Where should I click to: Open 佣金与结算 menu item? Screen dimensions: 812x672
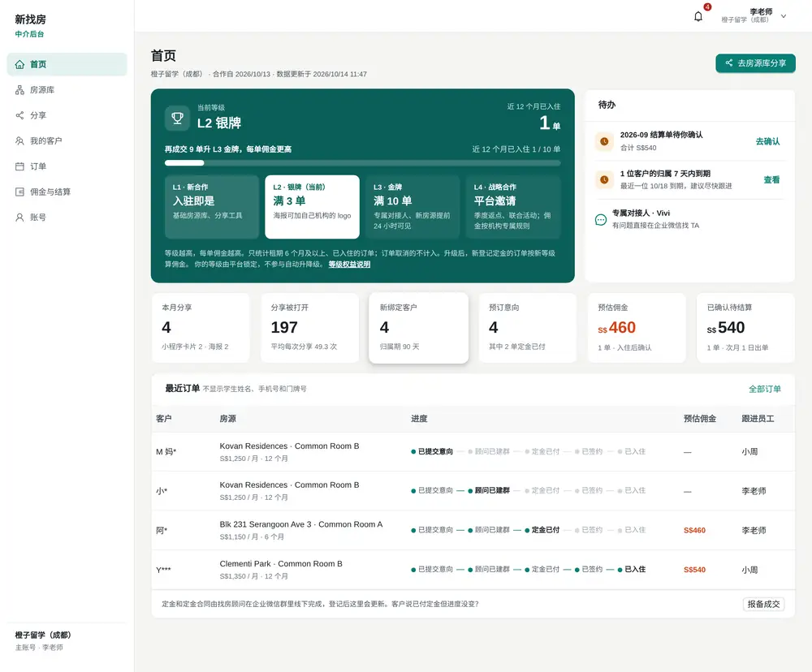click(67, 192)
